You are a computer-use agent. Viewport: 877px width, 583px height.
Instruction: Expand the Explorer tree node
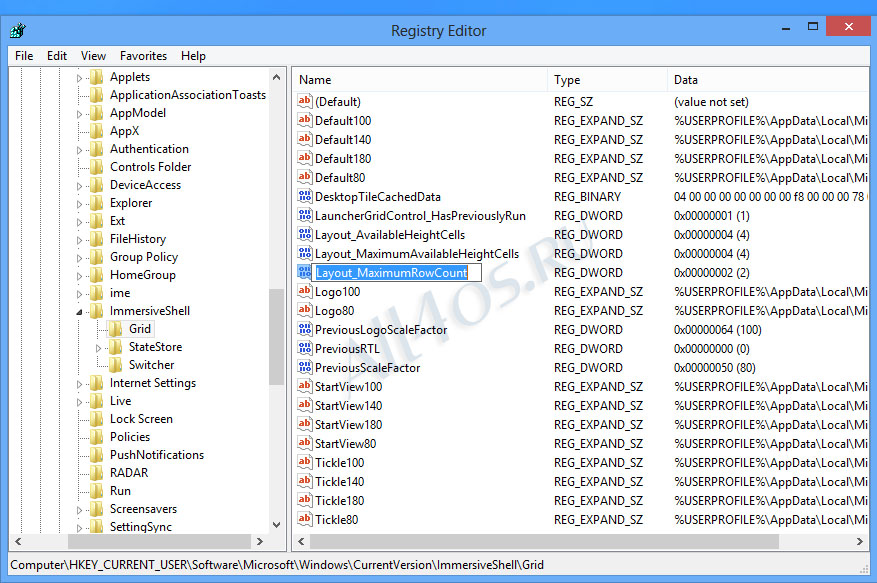[x=79, y=204]
